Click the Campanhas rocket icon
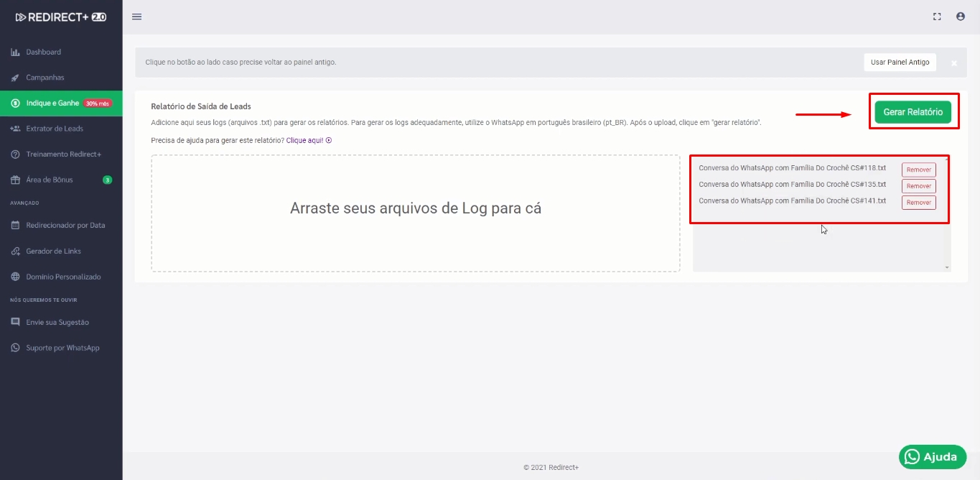This screenshot has width=980, height=480. (x=15, y=78)
